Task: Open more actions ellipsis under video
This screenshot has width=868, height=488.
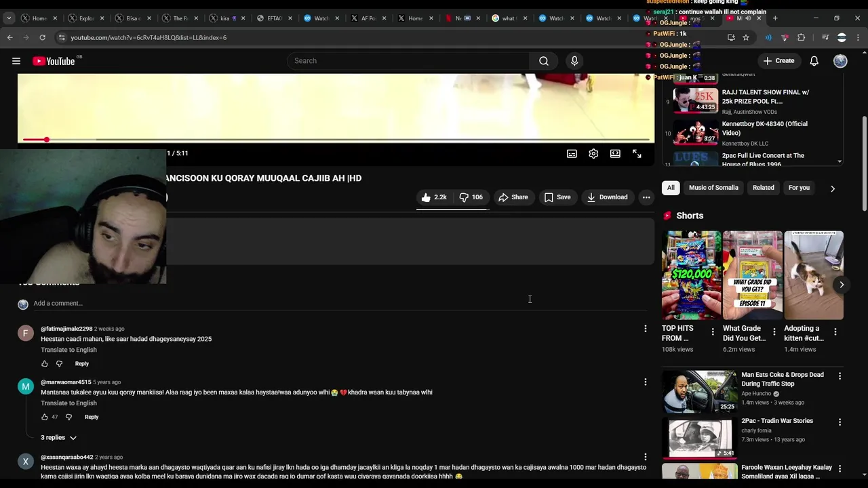Action: click(x=646, y=197)
